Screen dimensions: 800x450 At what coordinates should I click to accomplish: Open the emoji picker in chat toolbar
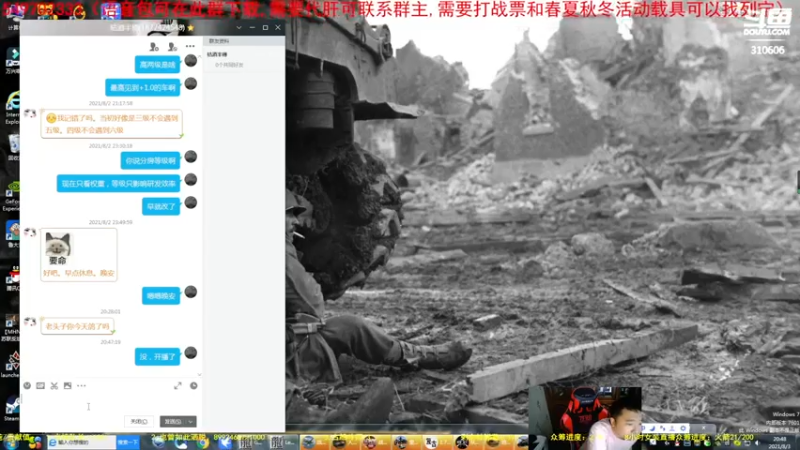tap(27, 386)
